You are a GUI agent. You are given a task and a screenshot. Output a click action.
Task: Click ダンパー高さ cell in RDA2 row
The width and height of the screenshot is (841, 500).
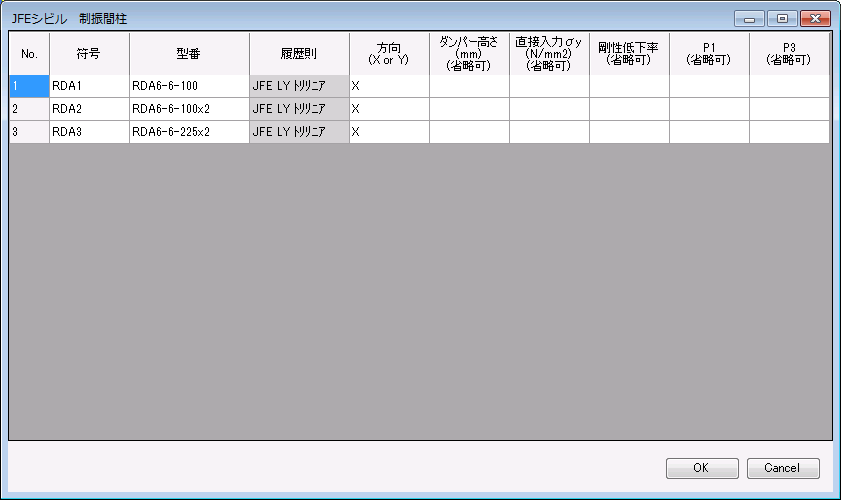[469, 109]
